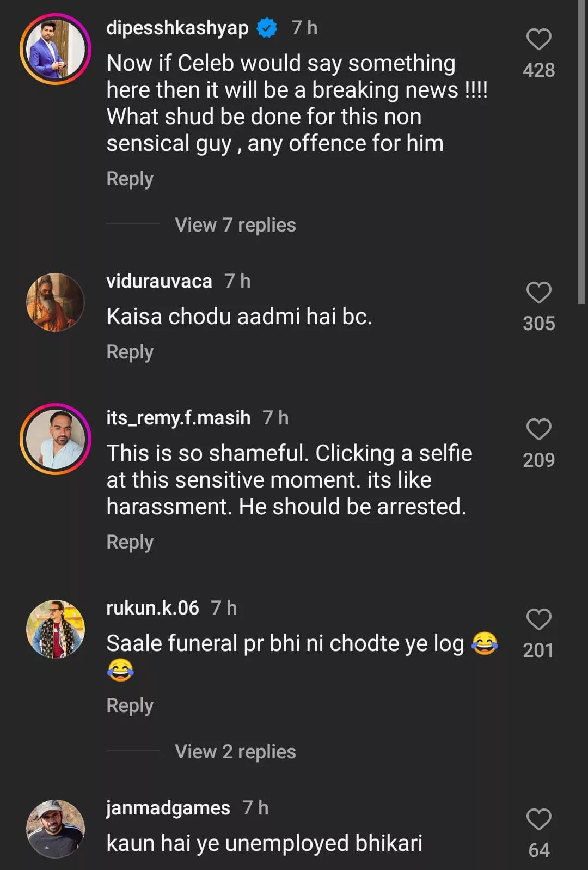Expand View 2 replies thread
The width and height of the screenshot is (588, 870).
[x=235, y=752]
